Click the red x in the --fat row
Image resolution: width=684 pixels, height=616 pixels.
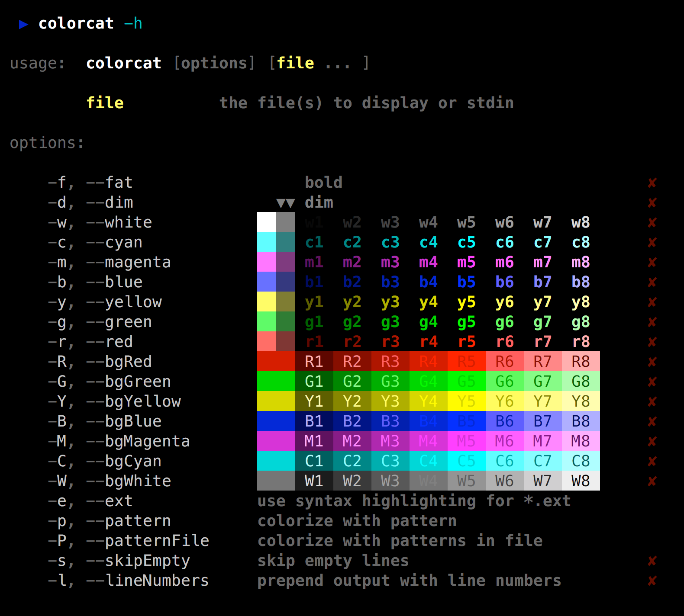click(x=652, y=183)
